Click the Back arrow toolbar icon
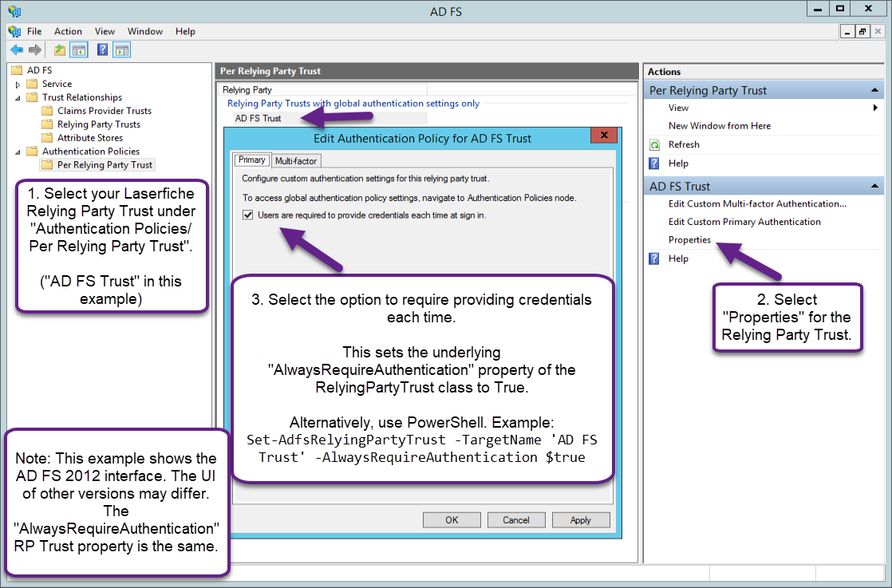The image size is (892, 588). 17,50
